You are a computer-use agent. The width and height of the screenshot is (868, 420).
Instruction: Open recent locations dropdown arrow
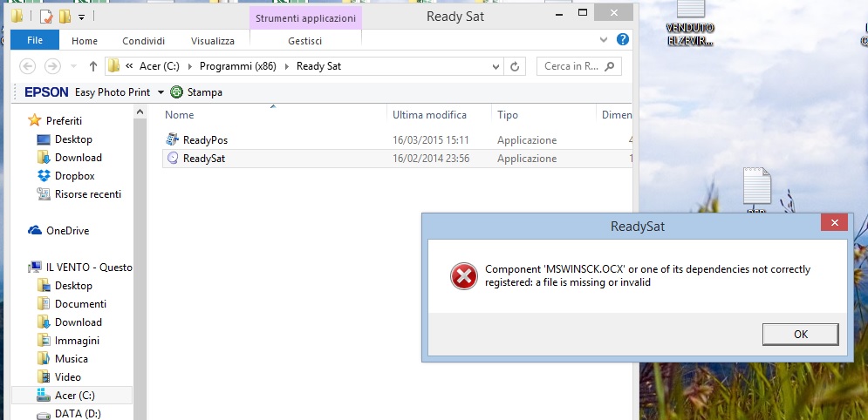[73, 66]
